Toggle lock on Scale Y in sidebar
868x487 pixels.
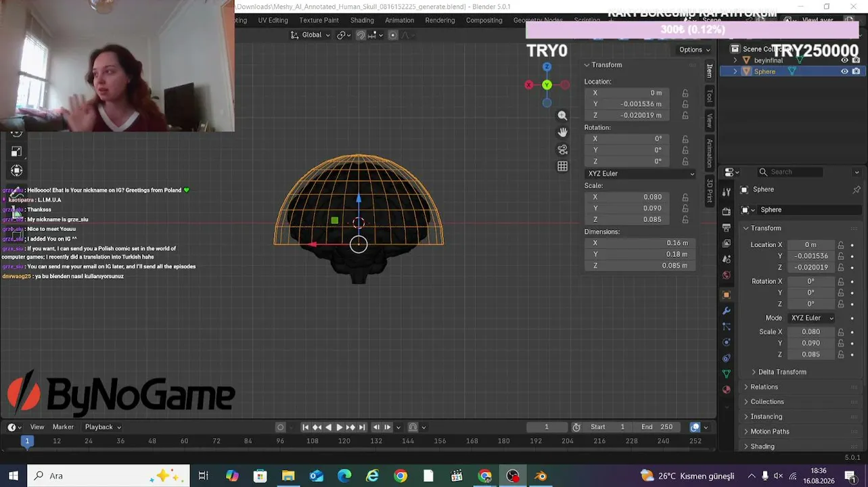(x=685, y=208)
